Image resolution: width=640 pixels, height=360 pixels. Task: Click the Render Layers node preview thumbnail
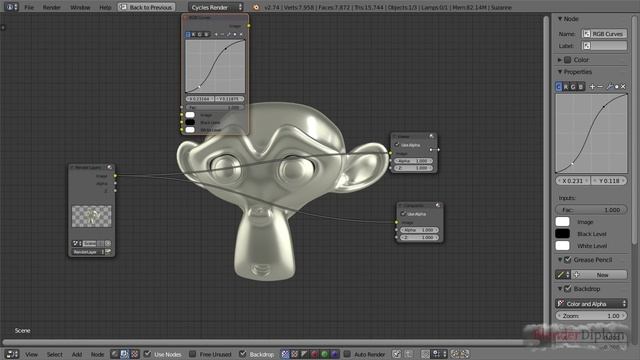pyautogui.click(x=91, y=216)
